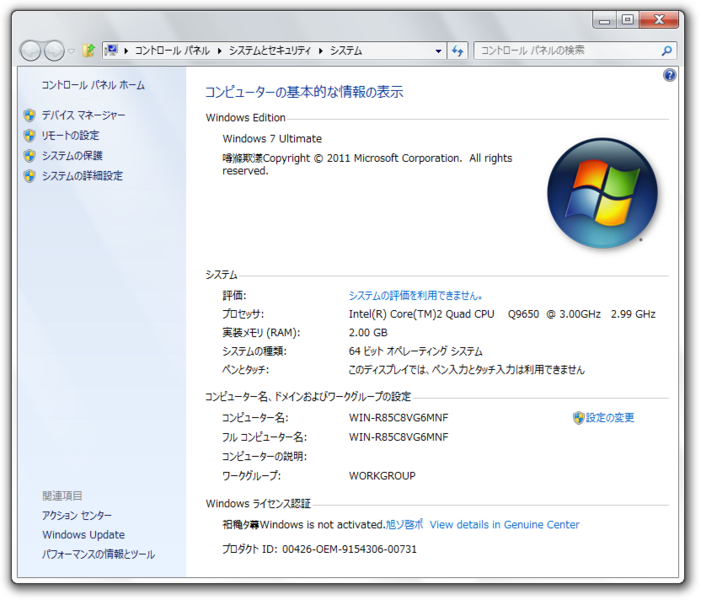Screen dimensions: 701x600
Task: Open デバイス マネージャー link
Action: coord(84,115)
